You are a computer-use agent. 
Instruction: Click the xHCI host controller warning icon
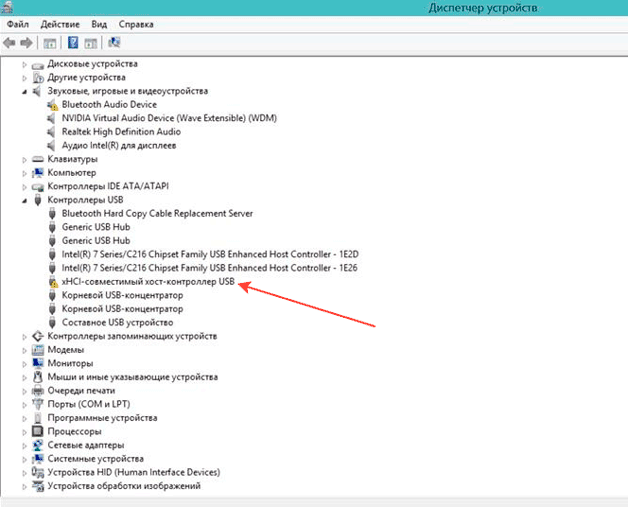53,282
